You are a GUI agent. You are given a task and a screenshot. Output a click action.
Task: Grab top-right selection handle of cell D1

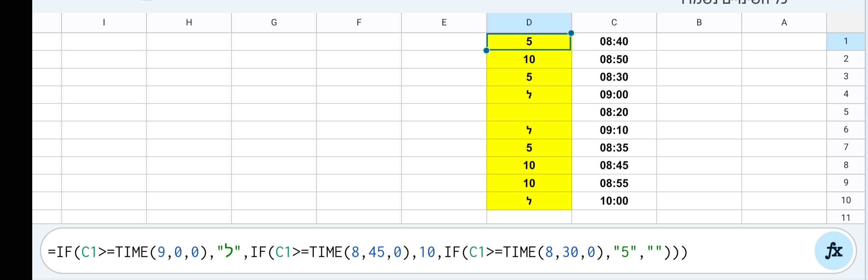click(571, 33)
